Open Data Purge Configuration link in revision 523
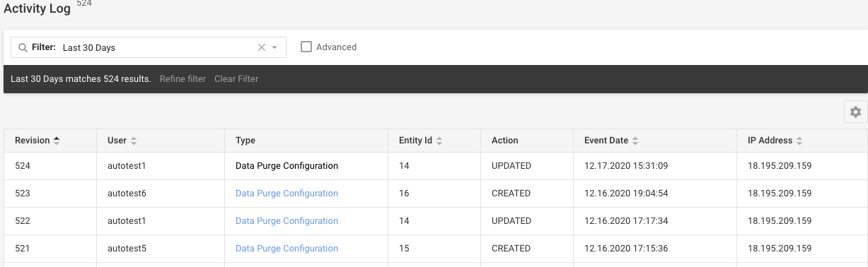This screenshot has width=868, height=267. 287,194
